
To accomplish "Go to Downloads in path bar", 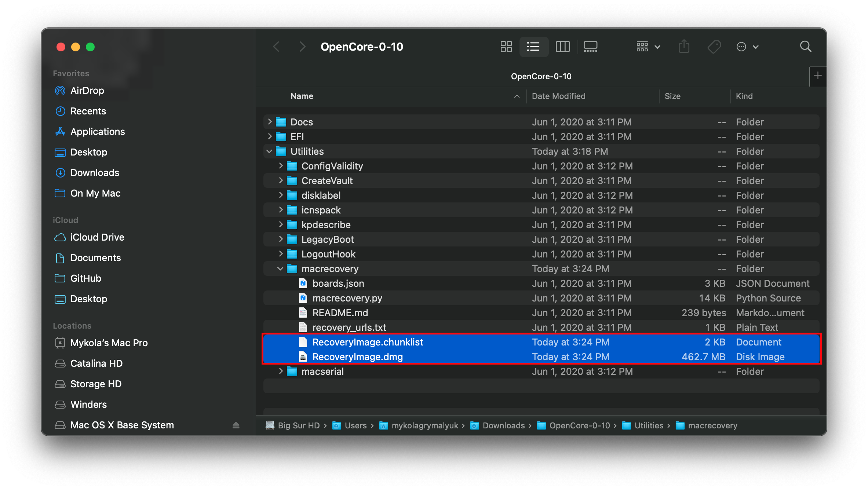I will pyautogui.click(x=503, y=425).
